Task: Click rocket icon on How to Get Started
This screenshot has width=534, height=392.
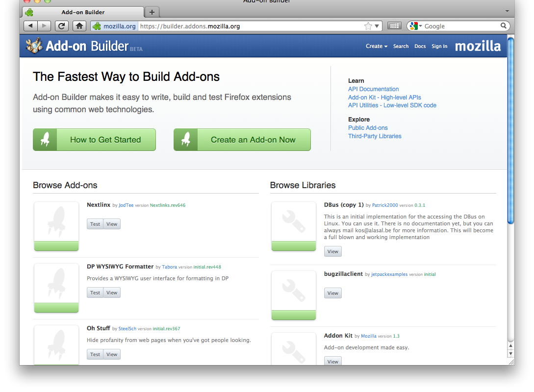Action: [45, 140]
